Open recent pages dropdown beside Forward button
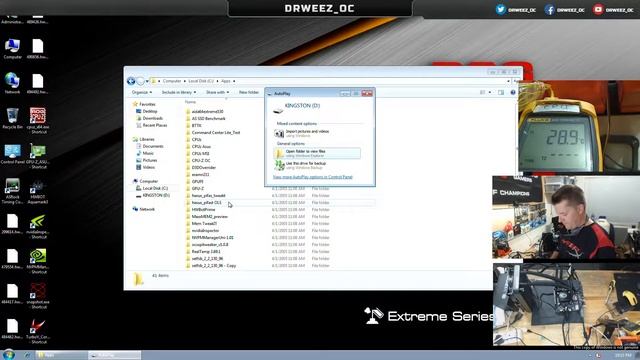Screen dimensions: 640x360 click(x=147, y=81)
